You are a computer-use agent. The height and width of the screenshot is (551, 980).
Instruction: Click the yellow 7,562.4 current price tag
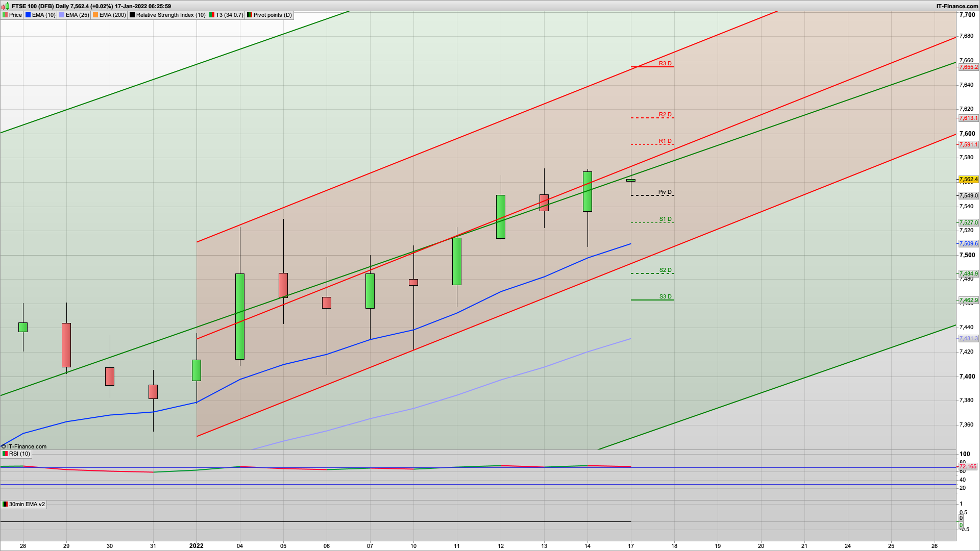pos(968,179)
